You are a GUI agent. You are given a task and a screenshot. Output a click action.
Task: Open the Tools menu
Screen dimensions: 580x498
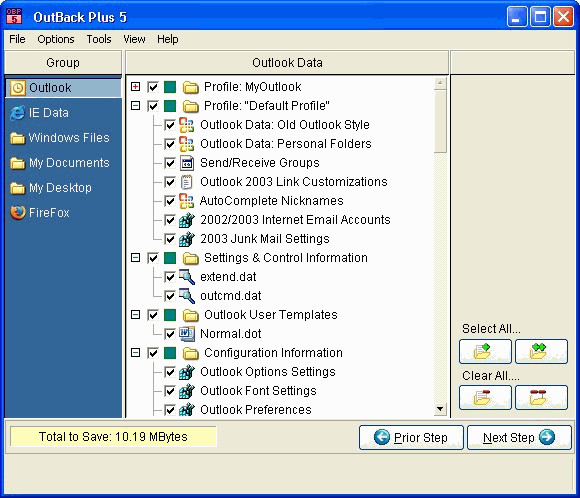(x=99, y=39)
